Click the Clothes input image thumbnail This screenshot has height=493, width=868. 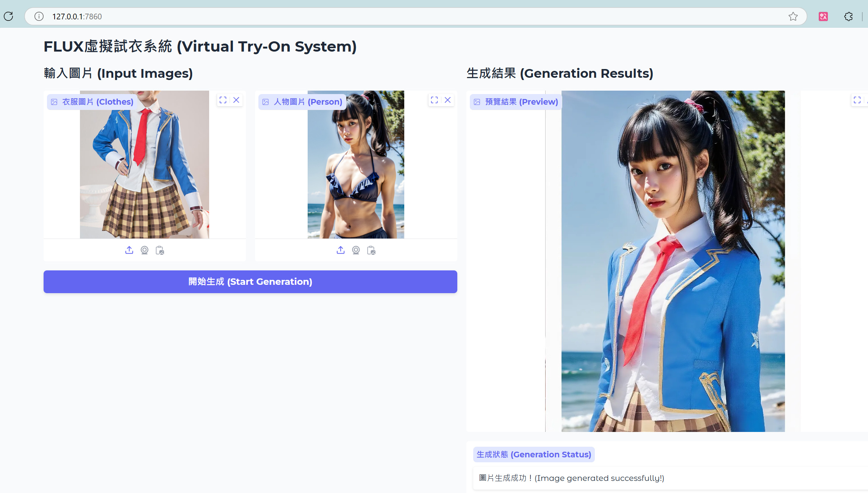(x=144, y=165)
